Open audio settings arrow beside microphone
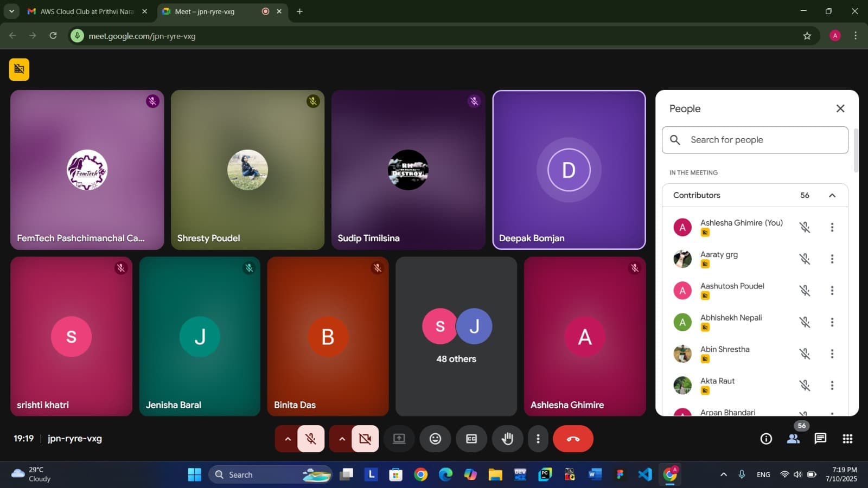 [288, 439]
